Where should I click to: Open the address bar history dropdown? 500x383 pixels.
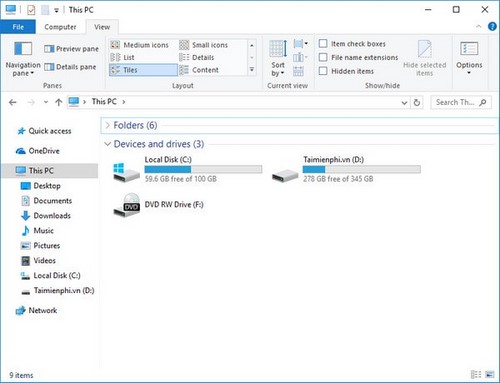pyautogui.click(x=404, y=103)
